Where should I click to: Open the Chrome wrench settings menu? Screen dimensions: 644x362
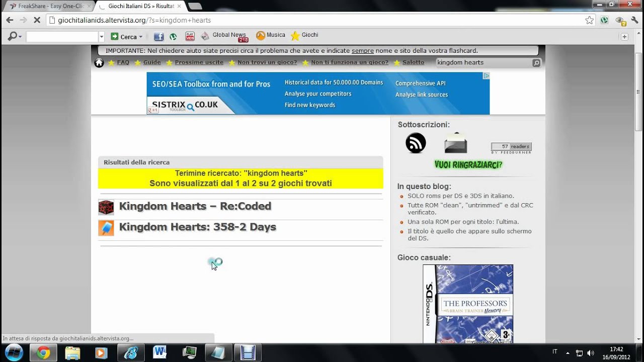(634, 20)
